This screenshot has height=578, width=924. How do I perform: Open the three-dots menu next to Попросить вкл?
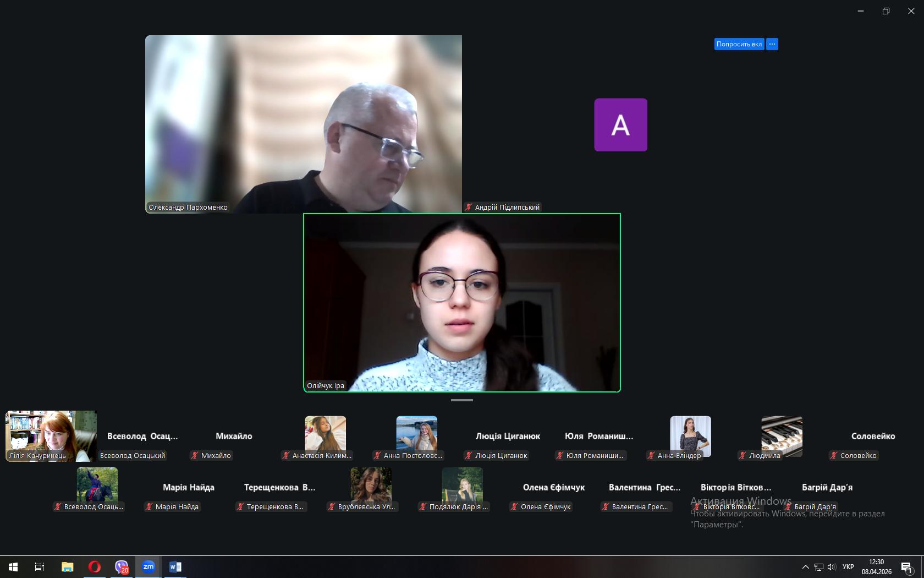tap(772, 44)
